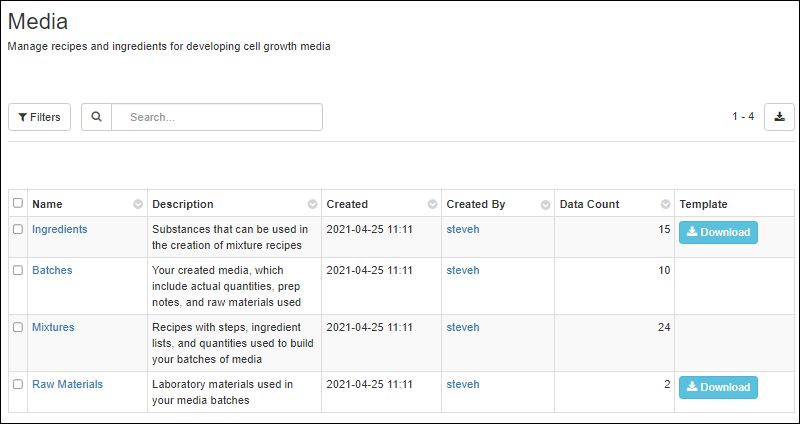Toggle the select-all header checkbox

pyautogui.click(x=18, y=203)
